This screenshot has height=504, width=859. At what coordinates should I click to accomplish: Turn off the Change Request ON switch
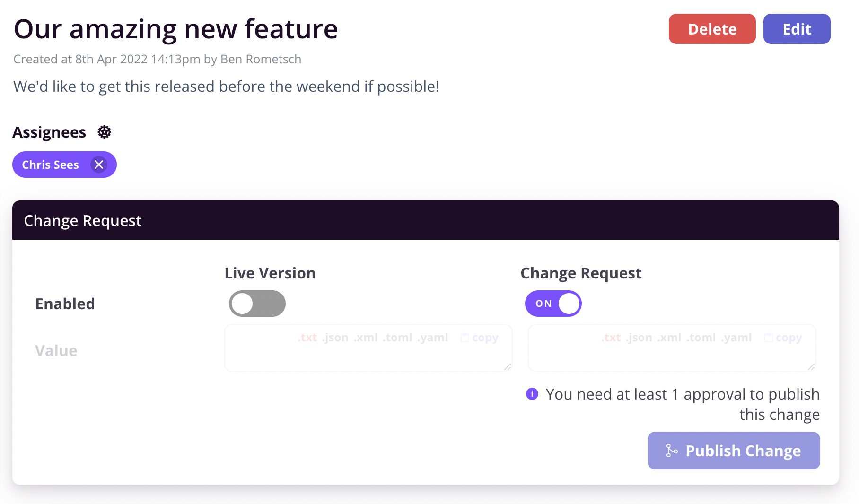pyautogui.click(x=553, y=304)
